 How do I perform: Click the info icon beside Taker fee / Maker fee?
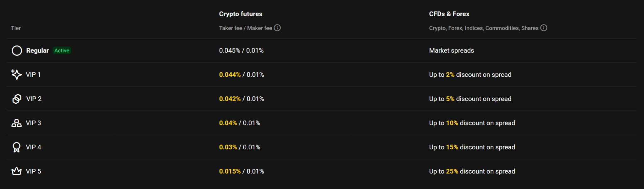click(277, 28)
